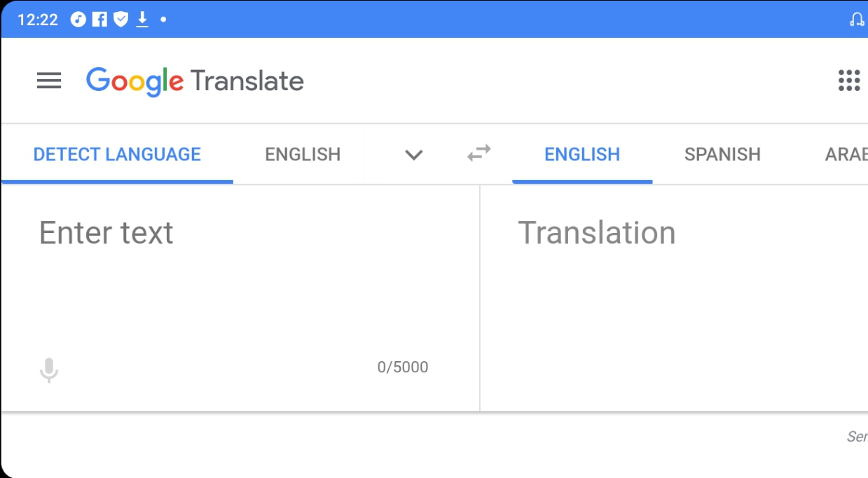Start voice input with the microphone
The width and height of the screenshot is (868, 478).
pos(49,370)
